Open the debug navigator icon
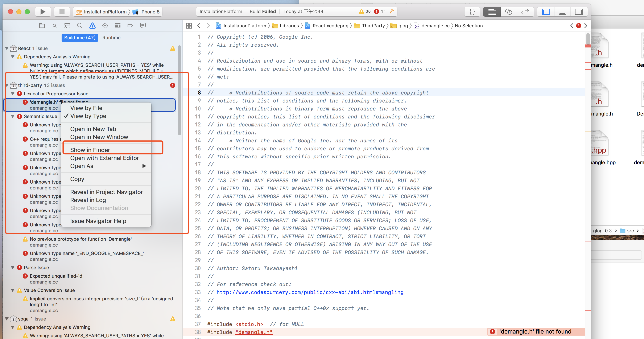This screenshot has width=644, height=339. point(117,25)
